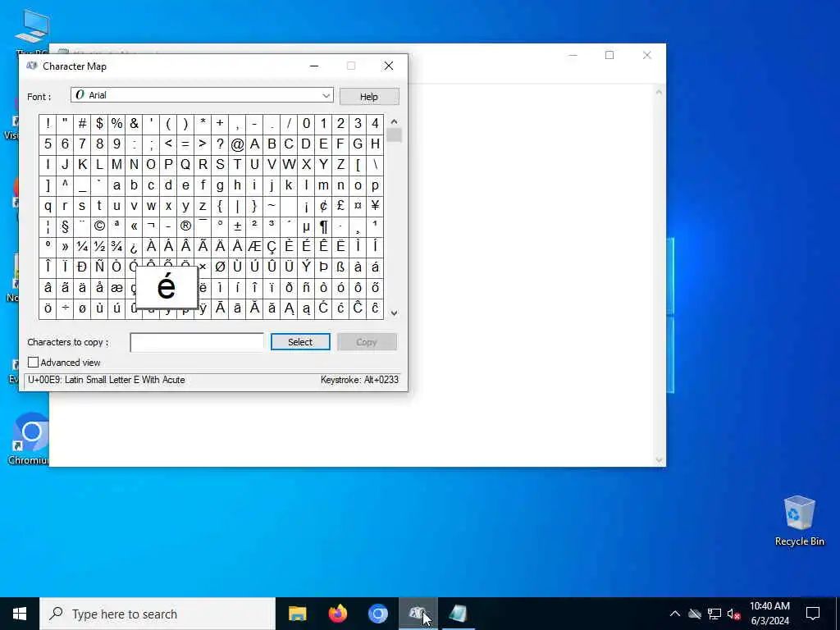Screen dimensions: 840x630
Task: Select the dollar sign $ character
Action: pyautogui.click(x=99, y=124)
